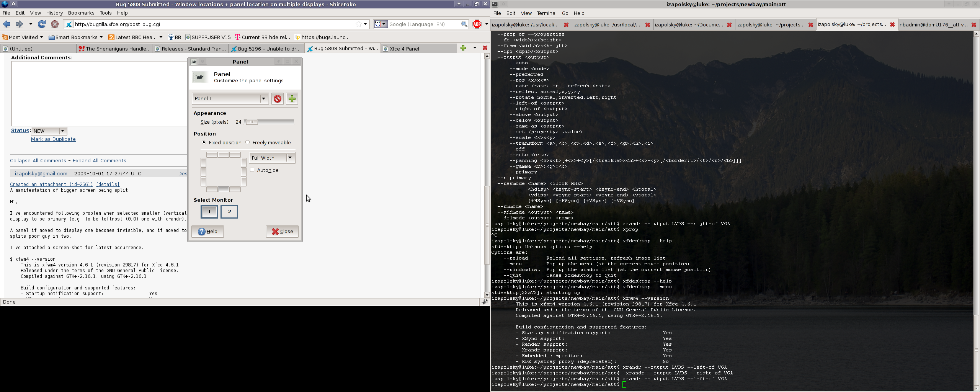Open new browser tab with green plus

point(463,48)
